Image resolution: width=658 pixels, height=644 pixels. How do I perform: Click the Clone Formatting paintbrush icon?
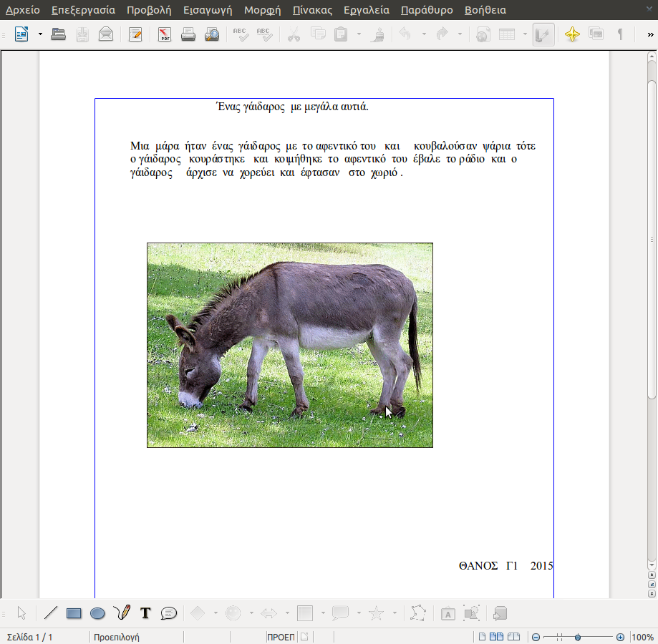pos(377,34)
